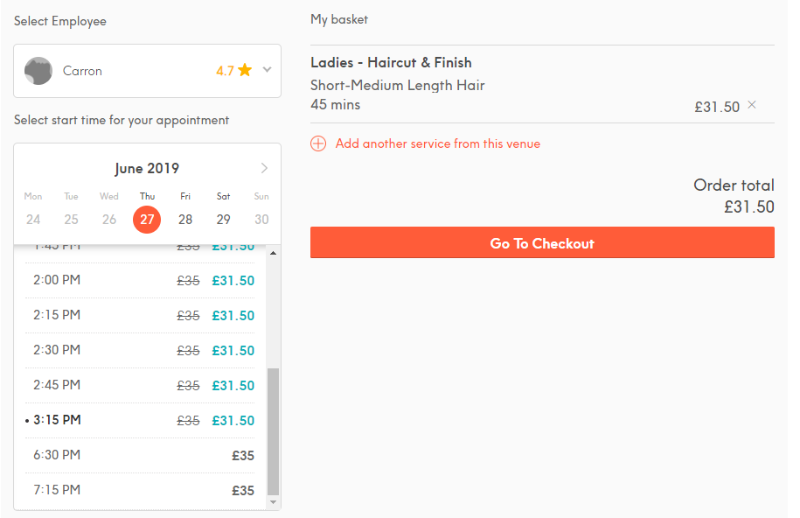Click Add another service from this venue

(x=438, y=144)
